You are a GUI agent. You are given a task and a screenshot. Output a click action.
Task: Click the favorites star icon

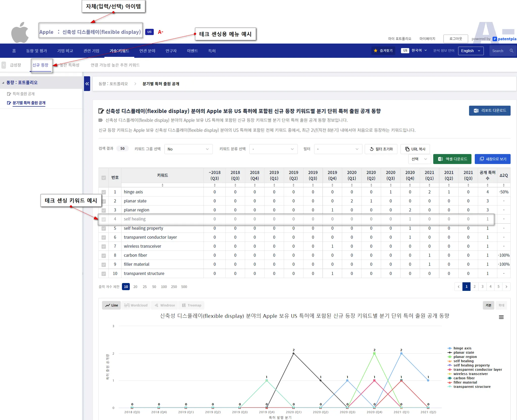click(376, 51)
